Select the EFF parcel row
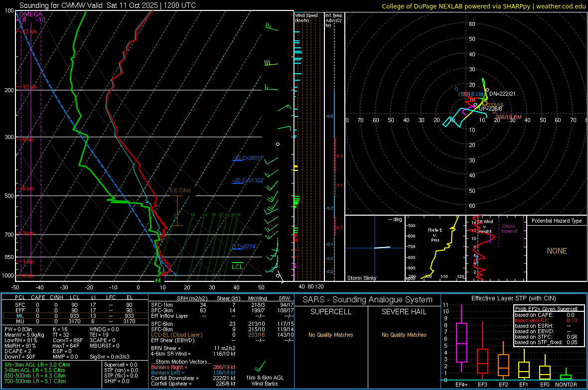The image size is (588, 390). tap(74, 310)
